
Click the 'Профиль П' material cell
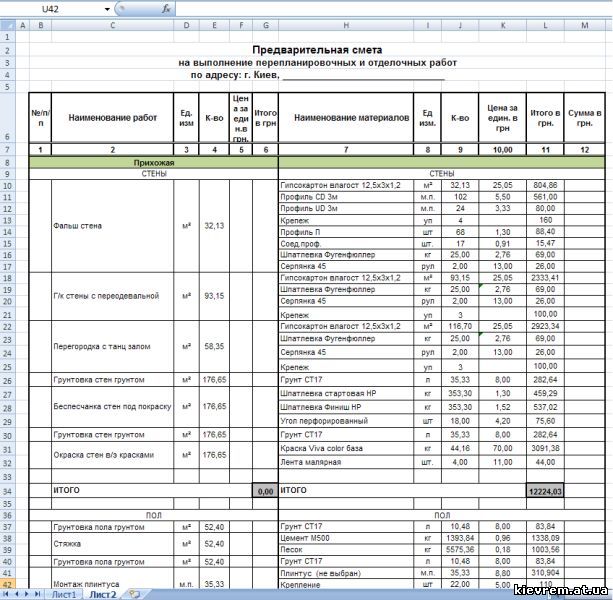tap(346, 232)
